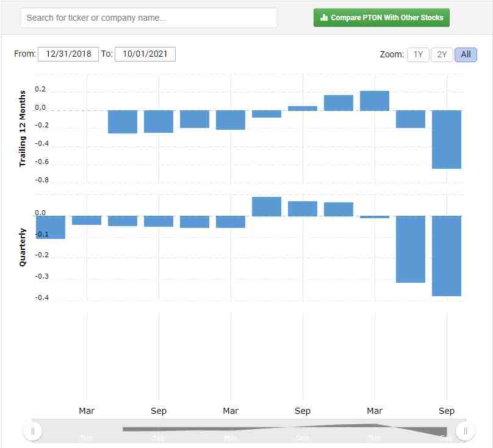Click the smallest positive Trailing 12 Months bar
The image size is (493, 448).
click(303, 108)
